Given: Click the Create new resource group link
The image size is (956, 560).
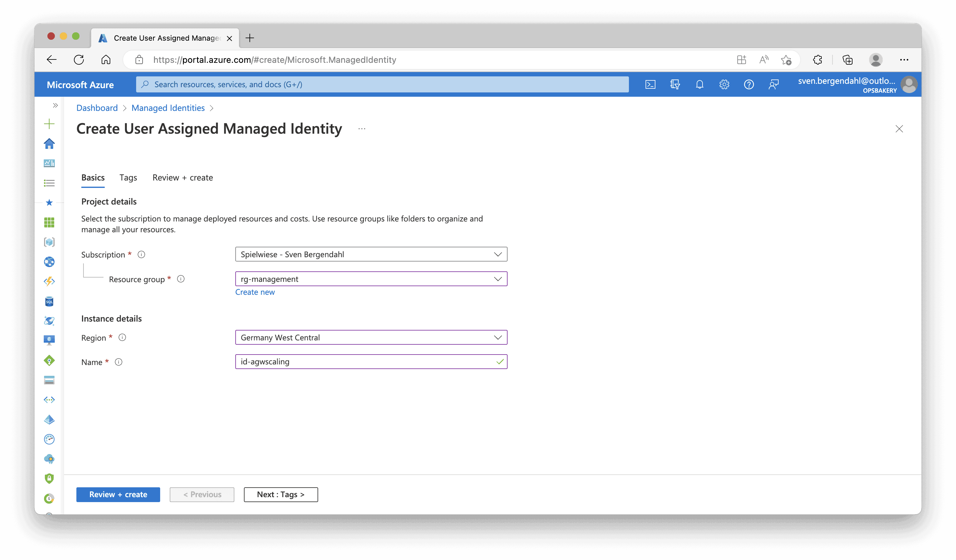Looking at the screenshot, I should point(255,292).
